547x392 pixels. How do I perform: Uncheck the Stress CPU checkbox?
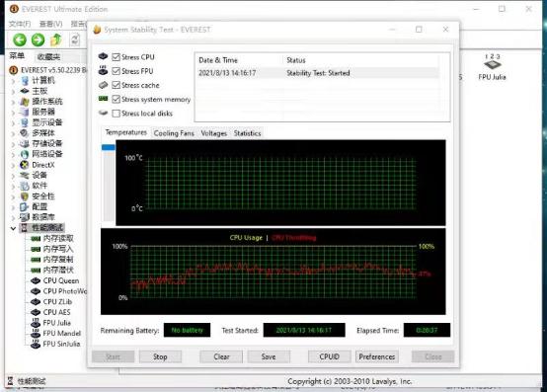pyautogui.click(x=117, y=57)
